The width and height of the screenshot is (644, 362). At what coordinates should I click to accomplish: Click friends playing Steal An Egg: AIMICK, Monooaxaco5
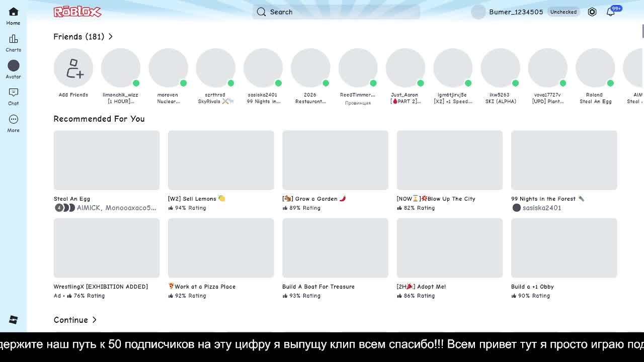[x=105, y=208]
